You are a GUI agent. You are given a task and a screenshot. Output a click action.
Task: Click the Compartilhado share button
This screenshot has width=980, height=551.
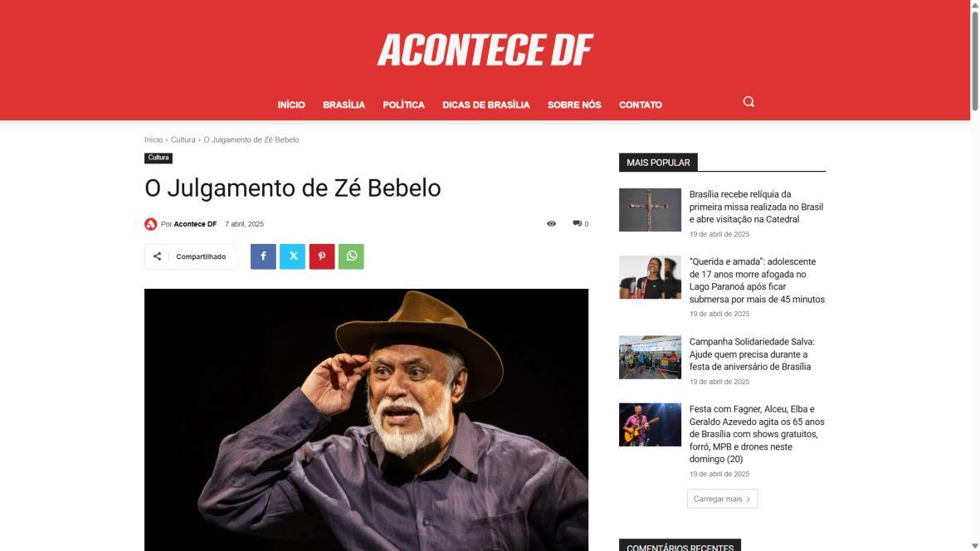click(x=191, y=256)
